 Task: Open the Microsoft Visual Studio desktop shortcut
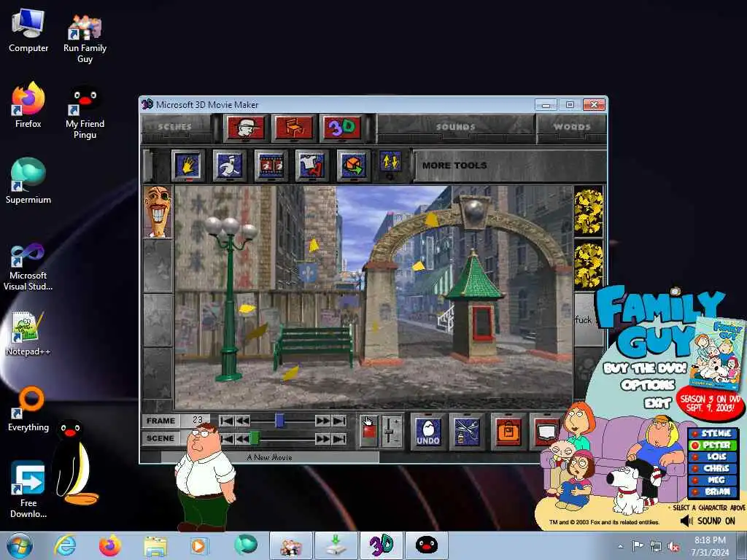(28, 267)
